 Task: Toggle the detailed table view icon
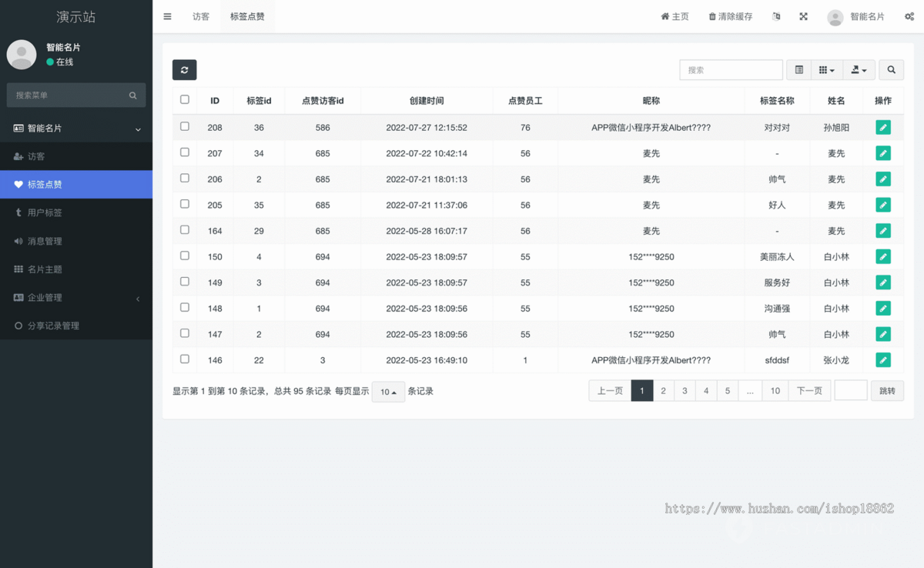coord(798,69)
